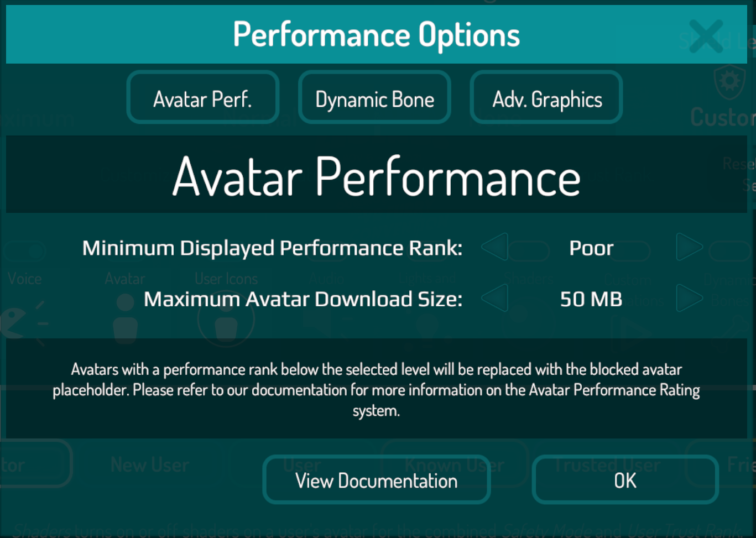Confirm settings with the OK button

(625, 480)
